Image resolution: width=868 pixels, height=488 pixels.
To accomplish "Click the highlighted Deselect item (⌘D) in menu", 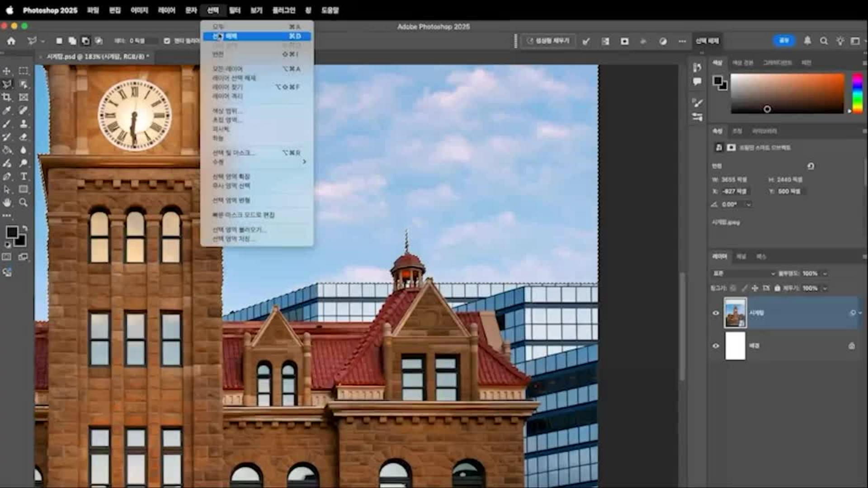I will (256, 36).
